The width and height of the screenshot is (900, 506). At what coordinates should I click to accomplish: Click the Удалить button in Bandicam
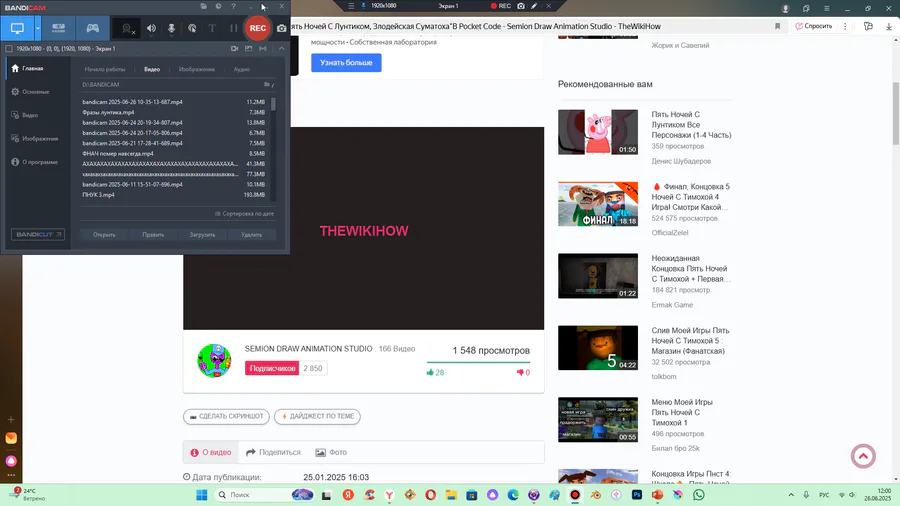(x=251, y=235)
